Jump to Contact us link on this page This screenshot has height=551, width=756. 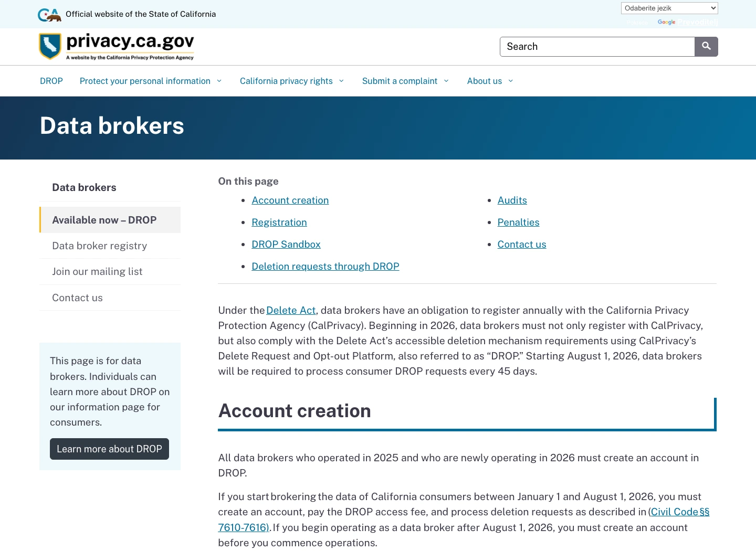pos(522,244)
